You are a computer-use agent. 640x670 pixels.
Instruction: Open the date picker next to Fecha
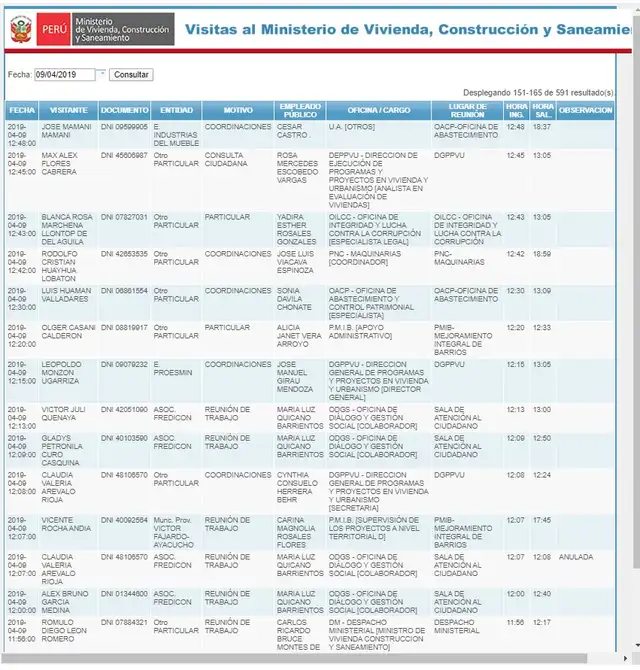click(102, 74)
